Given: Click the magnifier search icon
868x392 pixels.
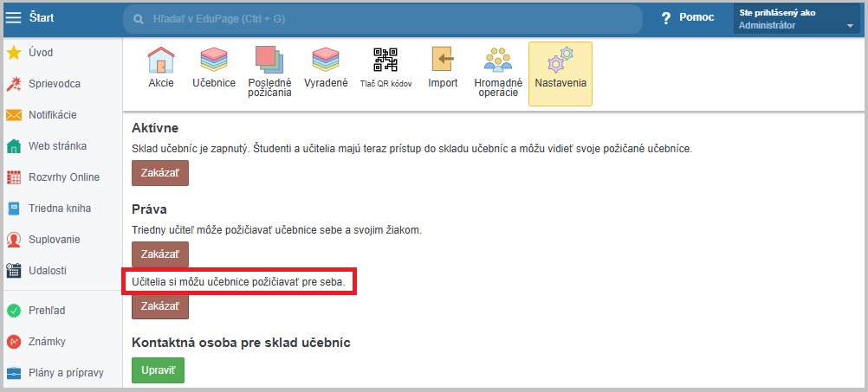Looking at the screenshot, I should (139, 19).
